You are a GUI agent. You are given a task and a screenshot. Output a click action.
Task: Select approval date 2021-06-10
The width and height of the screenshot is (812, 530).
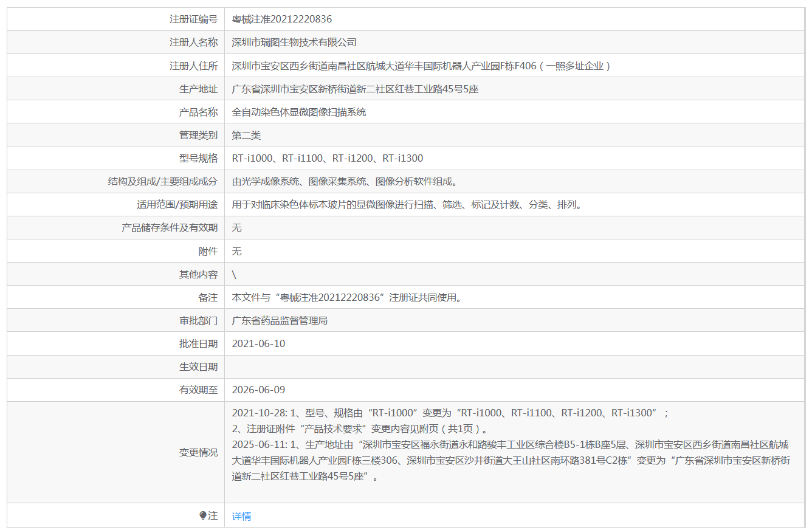(258, 343)
